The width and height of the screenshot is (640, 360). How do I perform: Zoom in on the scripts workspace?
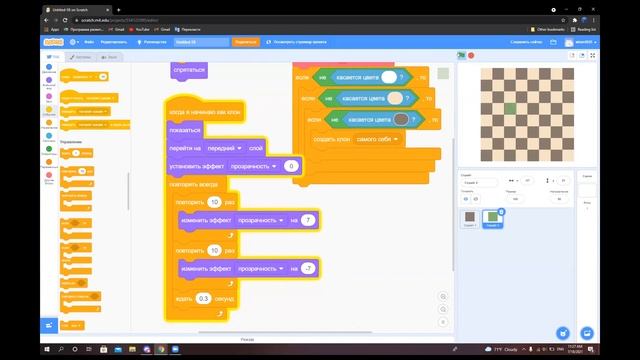[443, 297]
